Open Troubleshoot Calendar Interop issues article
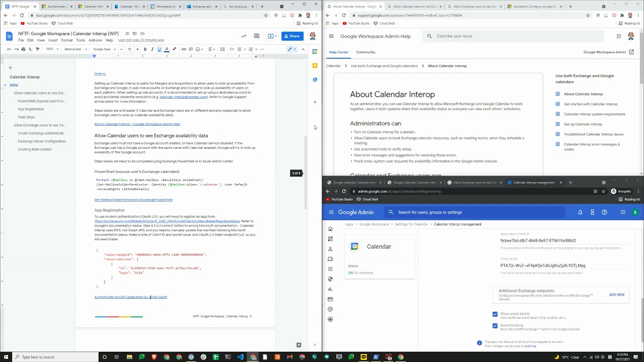 [x=594, y=134]
